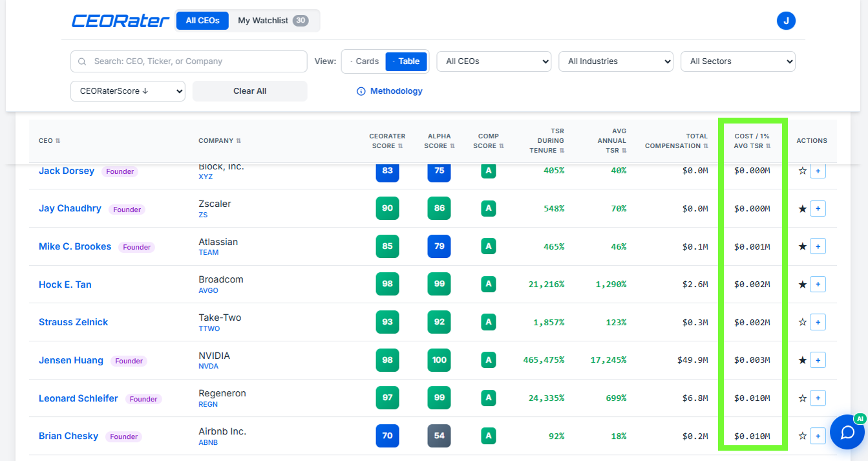The width and height of the screenshot is (868, 461).
Task: Open the All CEOs filter dropdown
Action: point(494,61)
